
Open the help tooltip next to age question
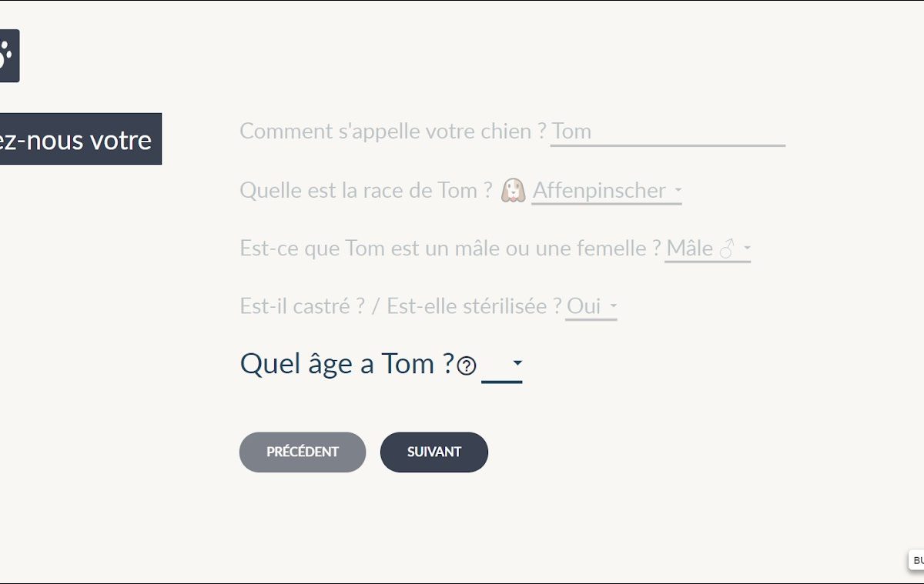coord(467,365)
